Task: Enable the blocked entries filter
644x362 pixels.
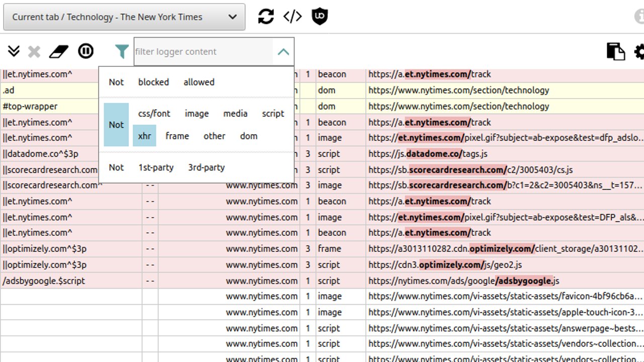Action: coord(153,82)
